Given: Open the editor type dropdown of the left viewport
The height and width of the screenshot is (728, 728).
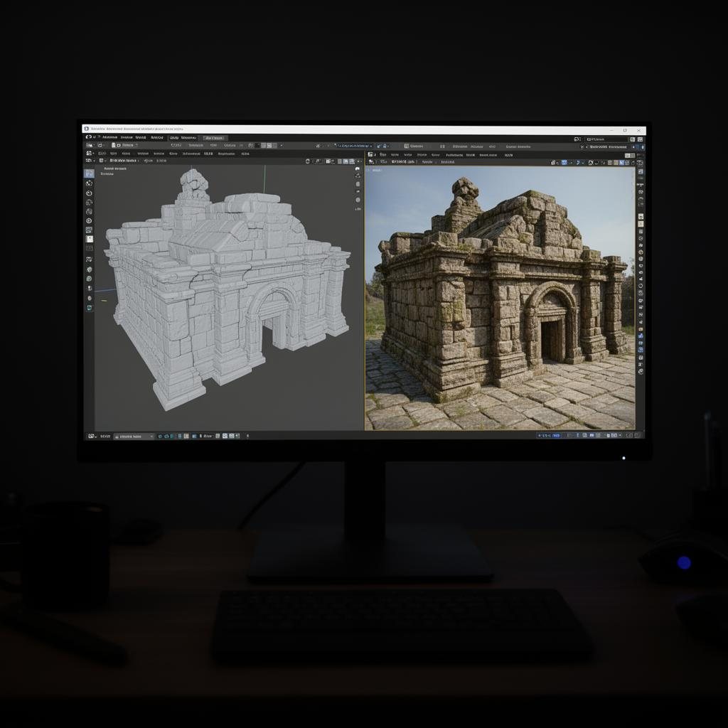Looking at the screenshot, I should click(x=89, y=154).
